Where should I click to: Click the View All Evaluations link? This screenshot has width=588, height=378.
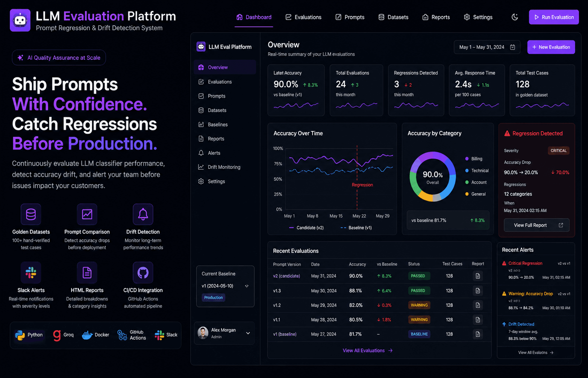click(368, 351)
